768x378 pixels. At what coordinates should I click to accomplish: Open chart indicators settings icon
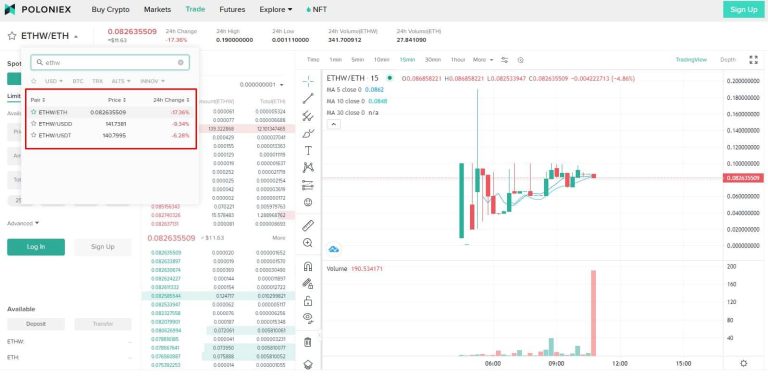504,60
